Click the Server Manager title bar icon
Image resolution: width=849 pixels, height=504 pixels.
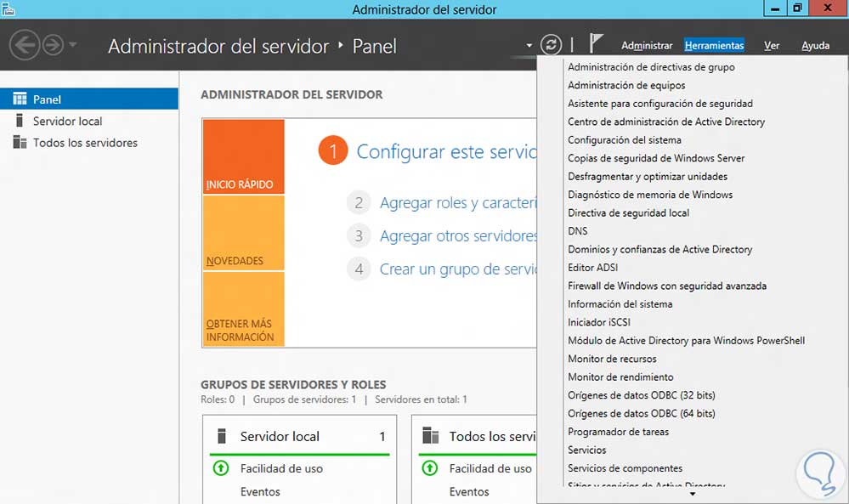8,8
